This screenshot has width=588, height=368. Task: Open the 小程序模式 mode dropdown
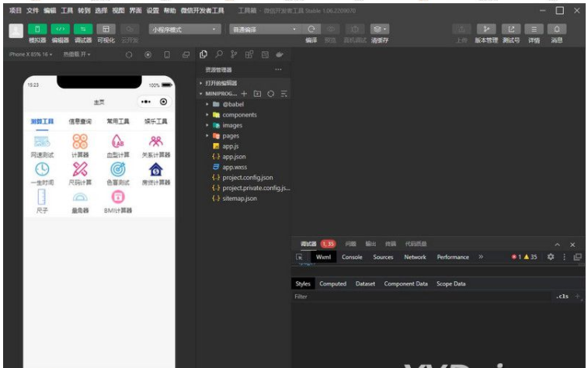[x=184, y=30]
